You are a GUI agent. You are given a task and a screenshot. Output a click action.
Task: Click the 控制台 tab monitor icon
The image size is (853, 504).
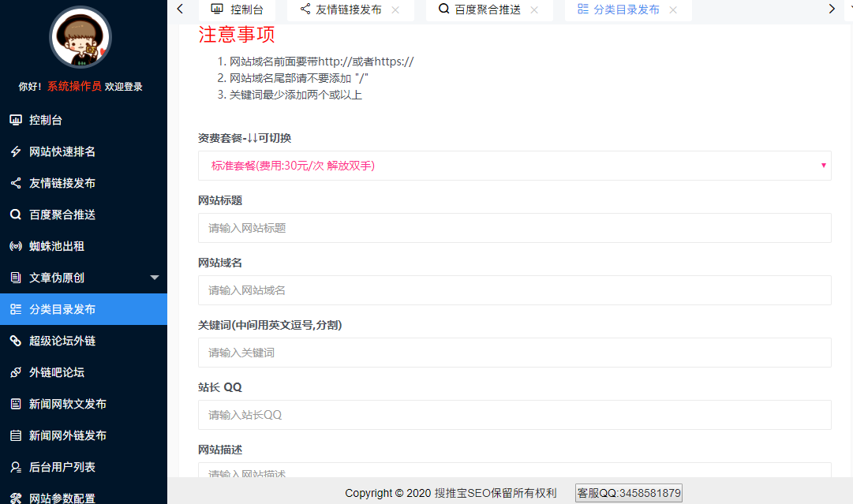[x=217, y=9]
